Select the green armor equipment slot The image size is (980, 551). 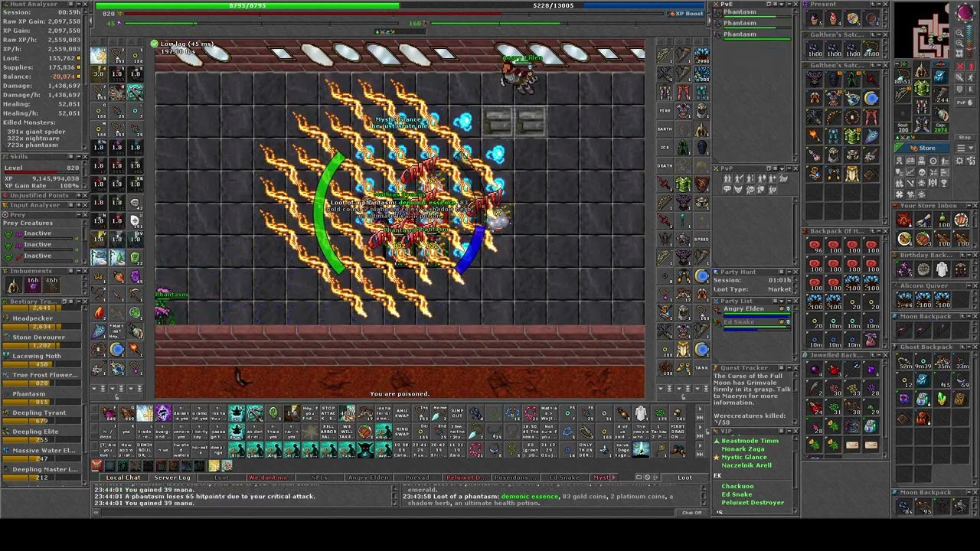tap(921, 86)
